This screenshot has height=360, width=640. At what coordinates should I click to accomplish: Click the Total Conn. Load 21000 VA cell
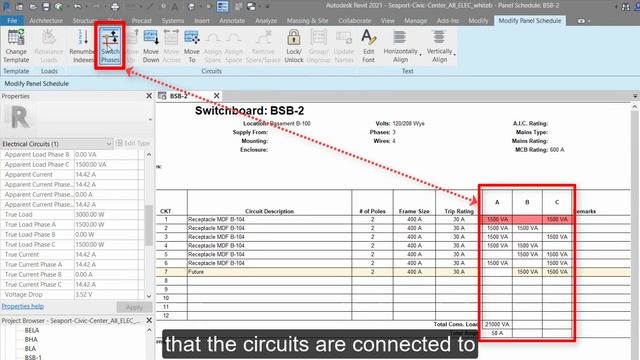point(497,324)
